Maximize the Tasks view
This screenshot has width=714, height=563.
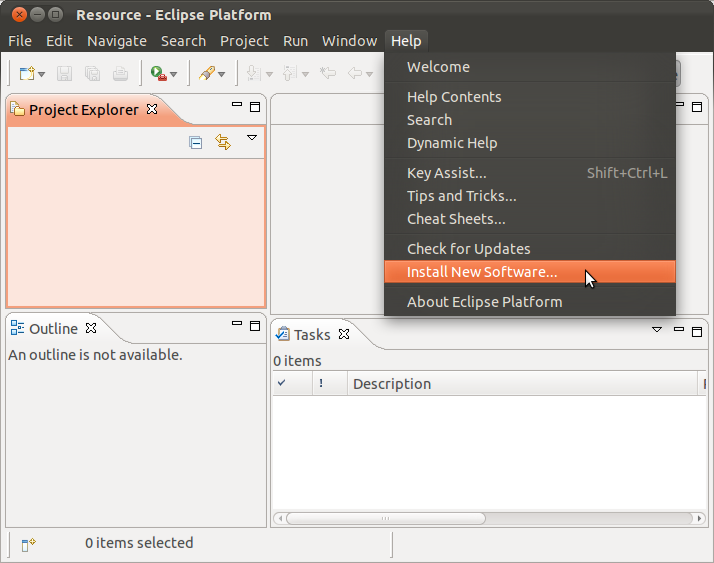(x=697, y=332)
